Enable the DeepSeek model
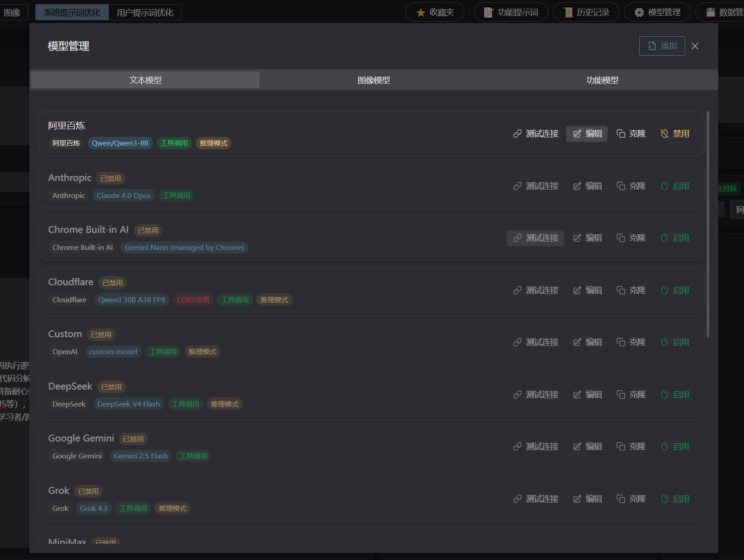This screenshot has width=744, height=560. (x=675, y=395)
